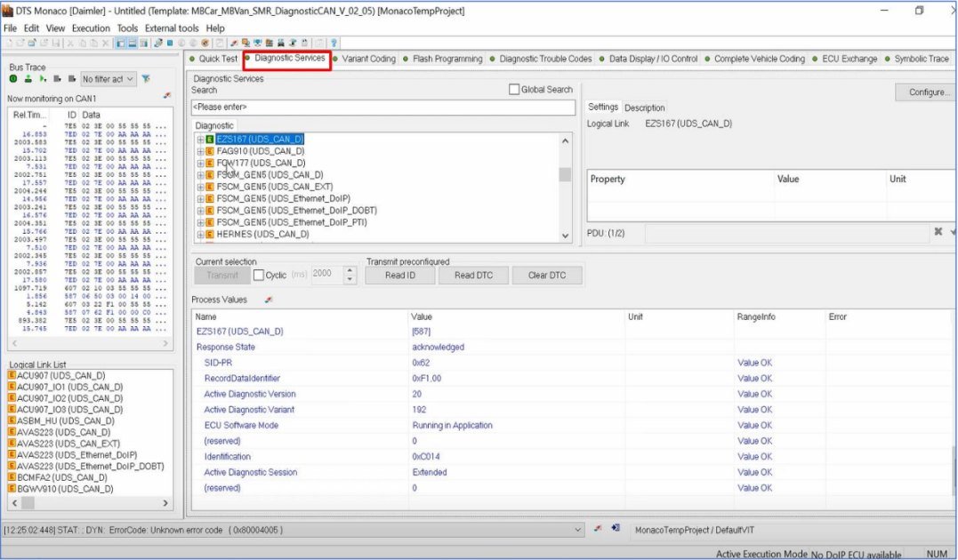
Task: Click the blue help question mark toolbar icon
Action: click(334, 43)
